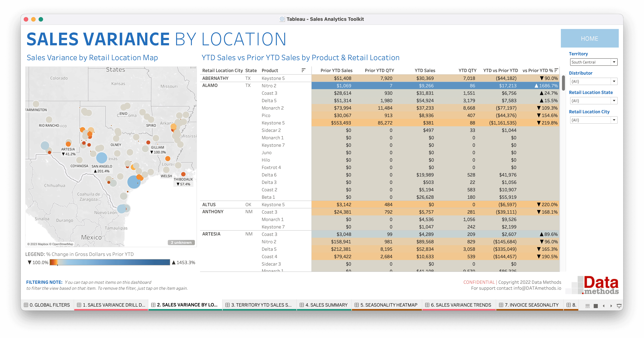The image size is (644, 338).
Task: Click the previous sheet arrow icon
Action: [x=604, y=306]
